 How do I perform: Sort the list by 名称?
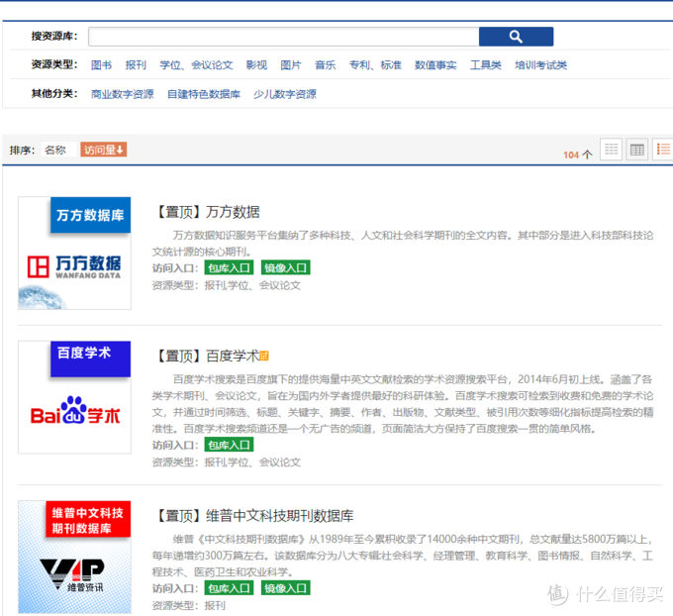pyautogui.click(x=54, y=150)
